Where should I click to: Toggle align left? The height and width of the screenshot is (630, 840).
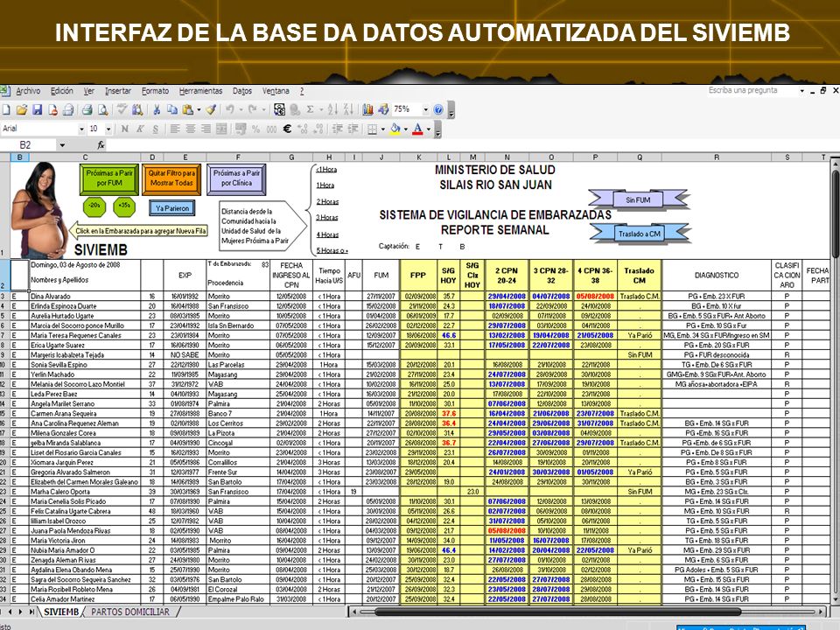175,129
